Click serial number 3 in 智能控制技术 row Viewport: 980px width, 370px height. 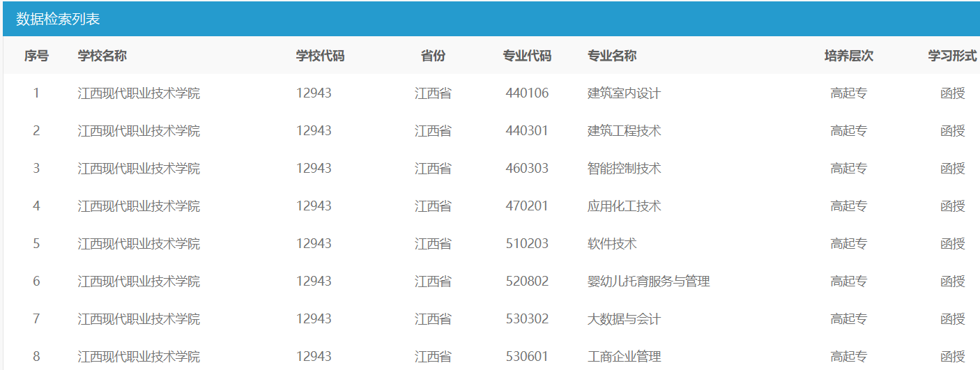36,168
